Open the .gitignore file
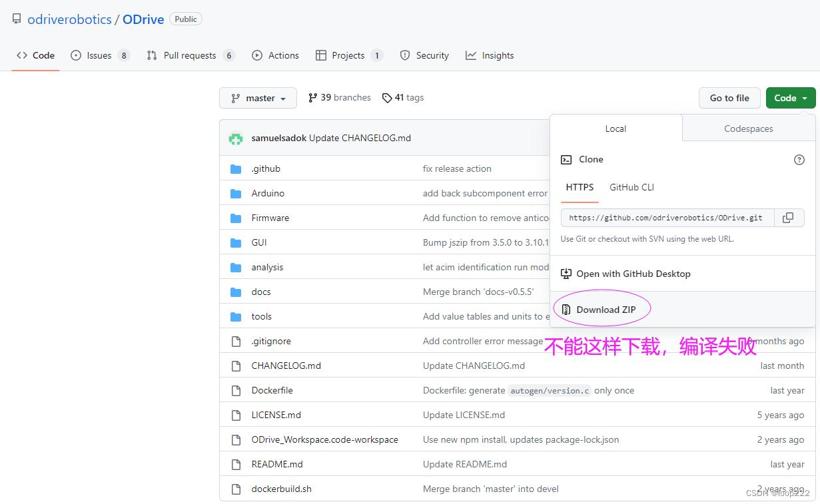 (271, 341)
